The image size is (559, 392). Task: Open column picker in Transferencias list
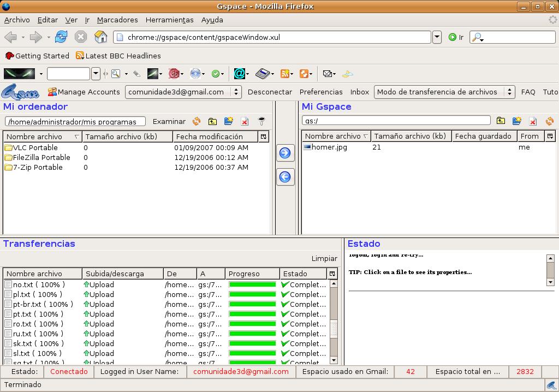pyautogui.click(x=332, y=274)
